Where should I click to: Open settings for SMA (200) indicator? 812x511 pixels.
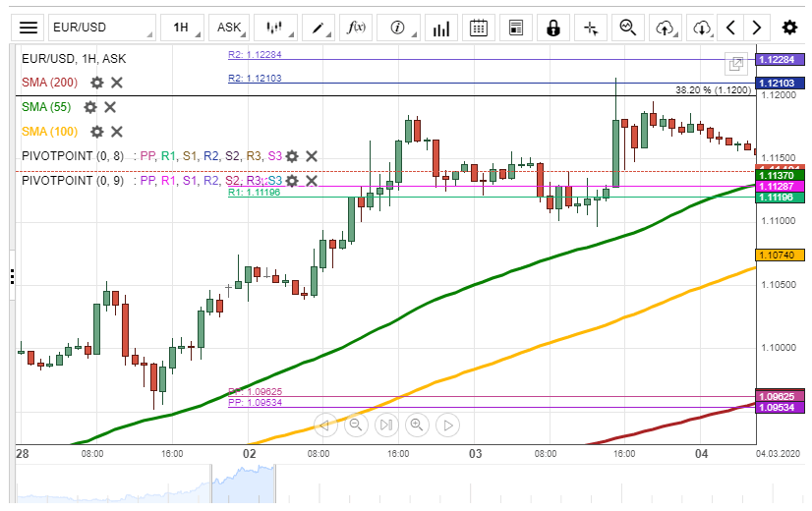point(96,83)
